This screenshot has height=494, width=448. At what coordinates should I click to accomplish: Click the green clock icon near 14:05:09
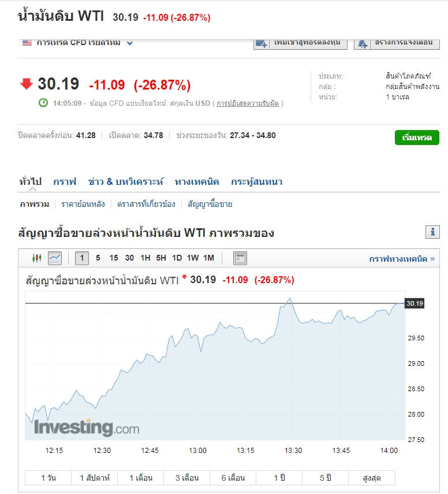tap(43, 103)
